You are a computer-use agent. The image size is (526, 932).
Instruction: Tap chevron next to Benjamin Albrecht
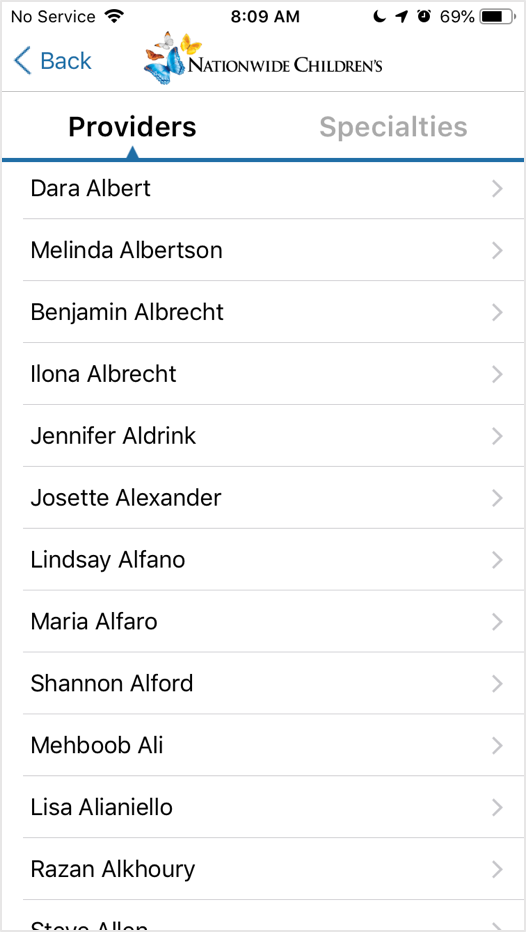click(x=497, y=313)
